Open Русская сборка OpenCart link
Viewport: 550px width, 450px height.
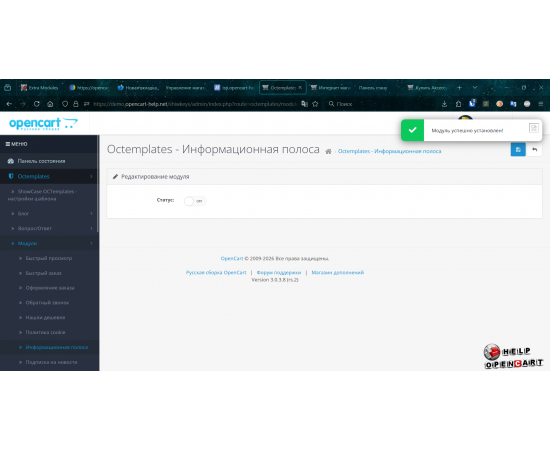click(216, 273)
